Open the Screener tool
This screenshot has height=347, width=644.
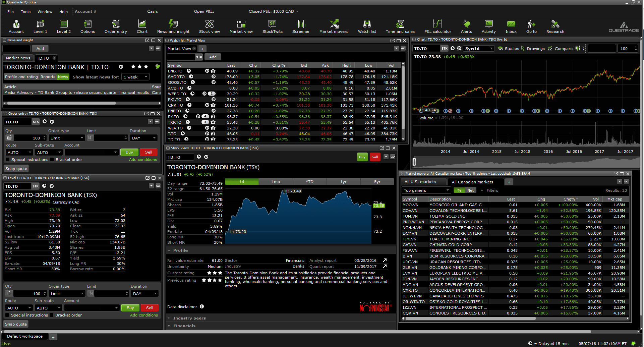[x=301, y=26]
